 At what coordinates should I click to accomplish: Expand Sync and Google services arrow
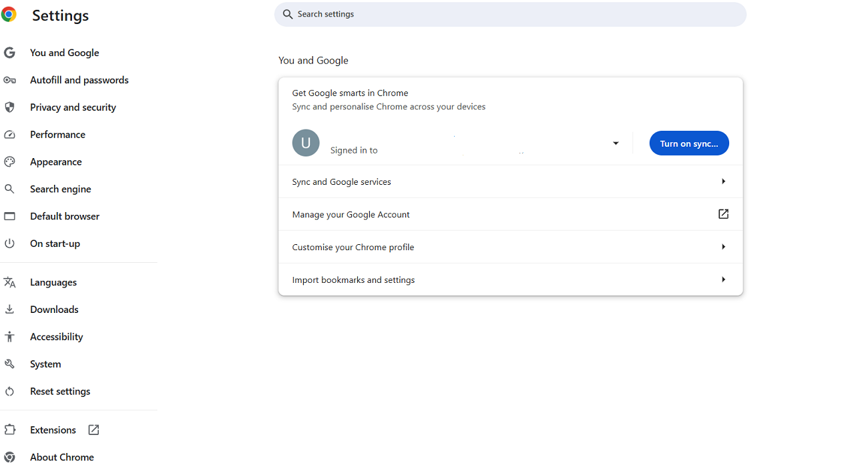point(723,181)
